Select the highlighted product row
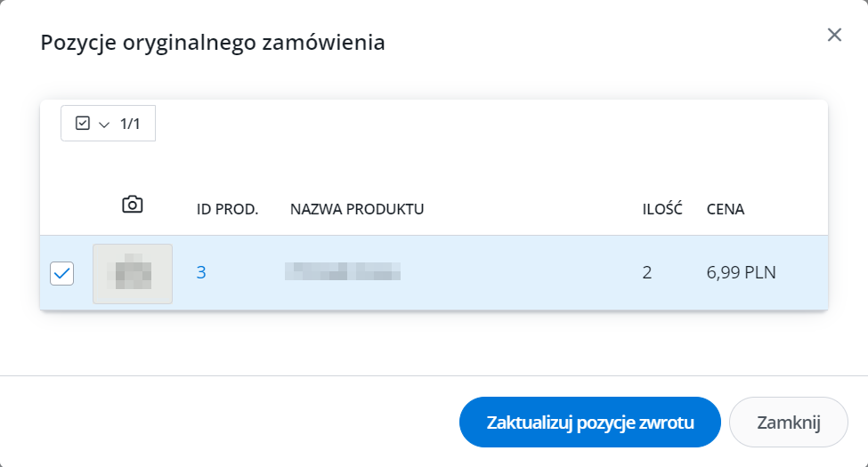Image resolution: width=868 pixels, height=467 pixels. pos(434,273)
